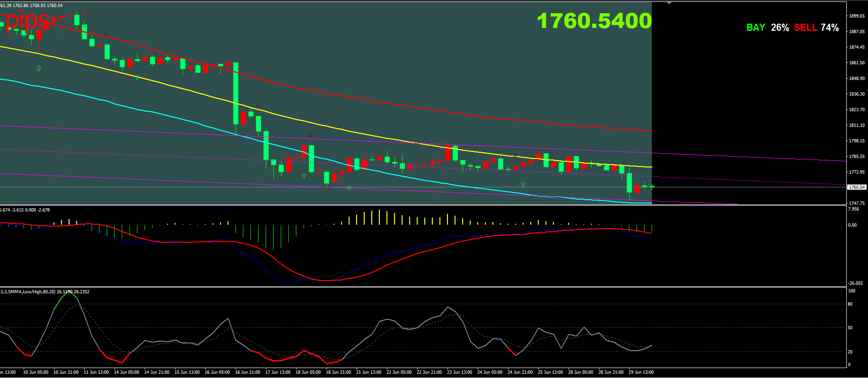Click the 10 Jun 05:00 time label
The height and width of the screenshot is (378, 868).
point(35,372)
